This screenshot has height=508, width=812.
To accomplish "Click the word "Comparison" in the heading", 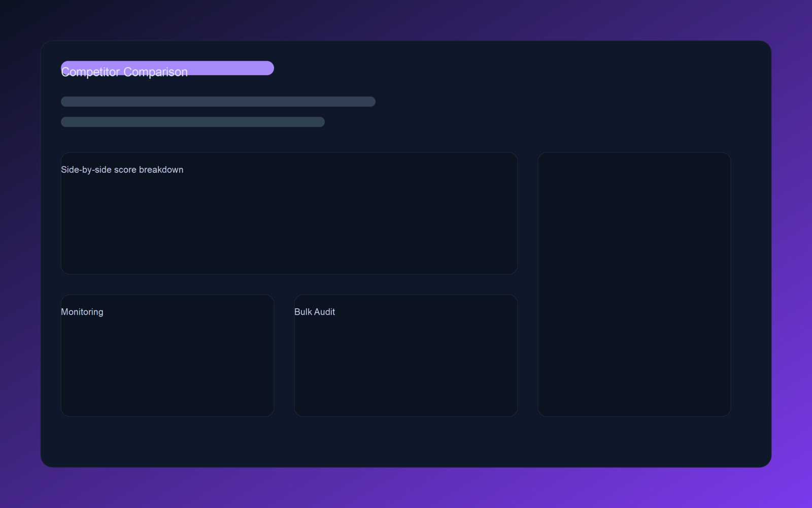I will (155, 72).
